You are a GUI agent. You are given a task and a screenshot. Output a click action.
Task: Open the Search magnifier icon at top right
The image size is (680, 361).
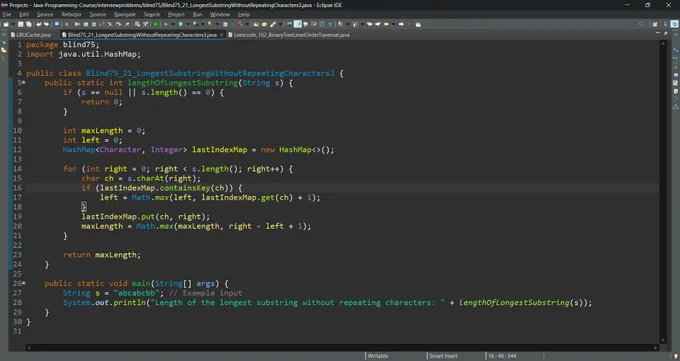coord(641,24)
